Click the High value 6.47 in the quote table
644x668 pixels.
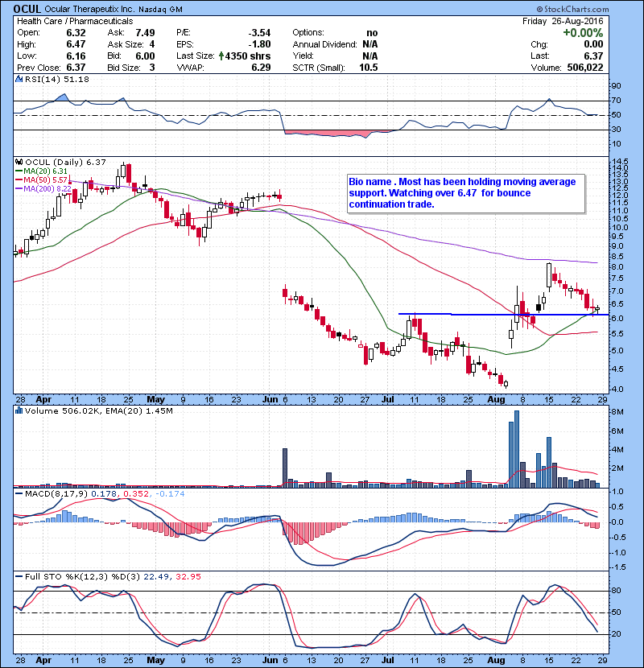[x=76, y=44]
